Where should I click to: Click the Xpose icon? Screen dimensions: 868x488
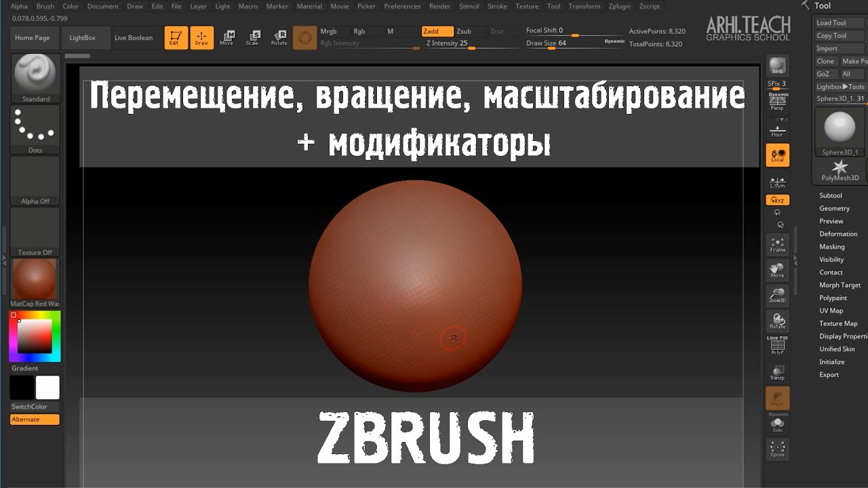tap(777, 449)
